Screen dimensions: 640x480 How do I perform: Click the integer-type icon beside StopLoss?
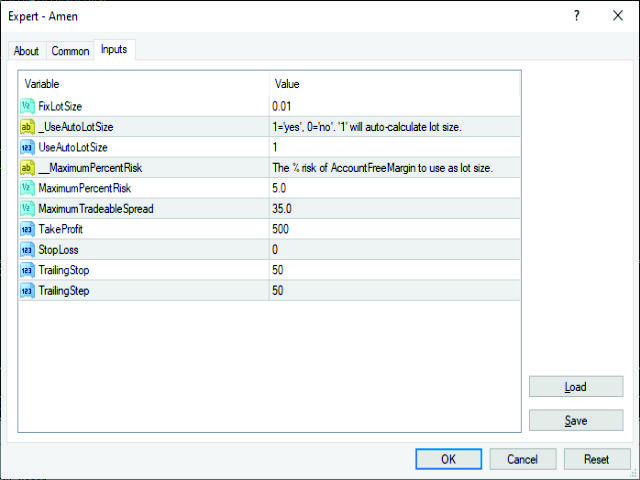click(27, 249)
